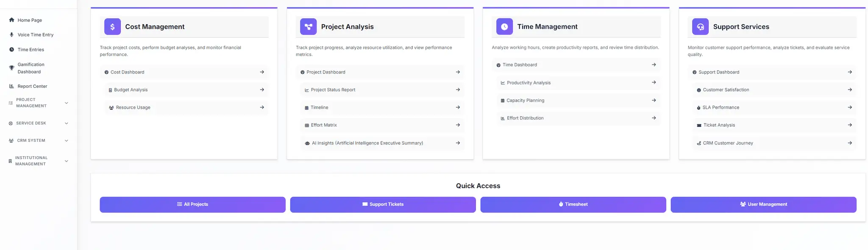Expand the Project Management sidebar section
This screenshot has height=250, width=868.
pyautogui.click(x=38, y=103)
